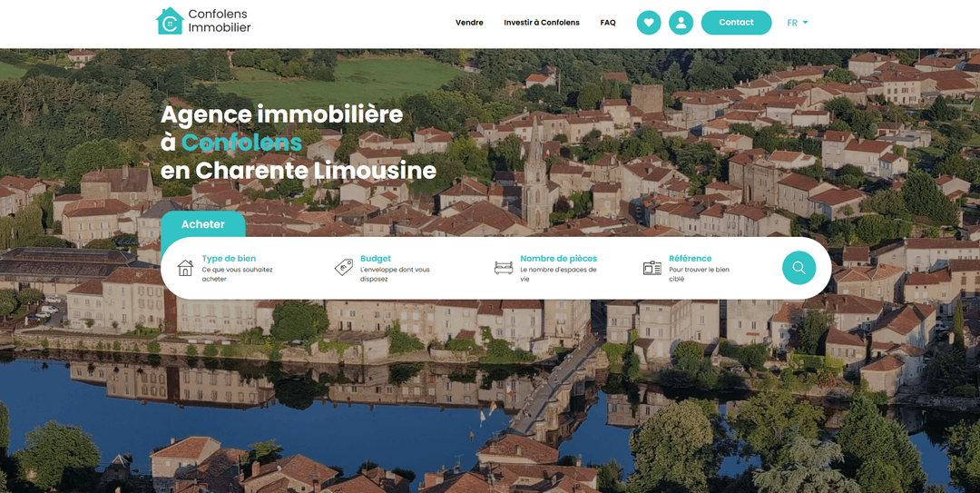
Task: Open the FAQ link in header
Action: pos(608,23)
